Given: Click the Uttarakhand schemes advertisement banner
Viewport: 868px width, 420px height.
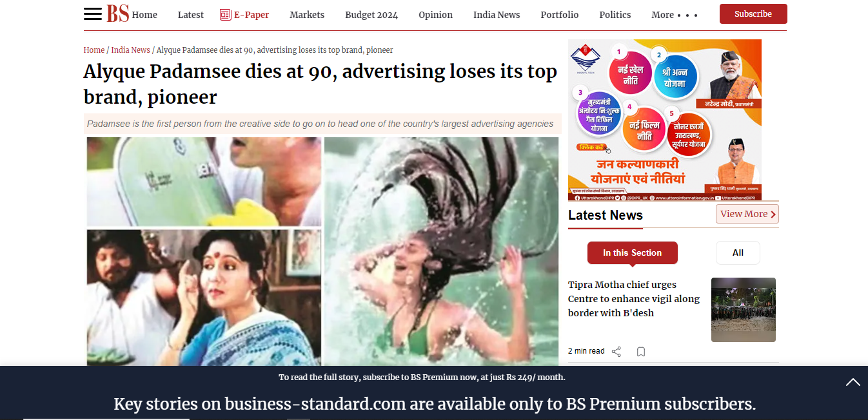Looking at the screenshot, I should [x=665, y=120].
